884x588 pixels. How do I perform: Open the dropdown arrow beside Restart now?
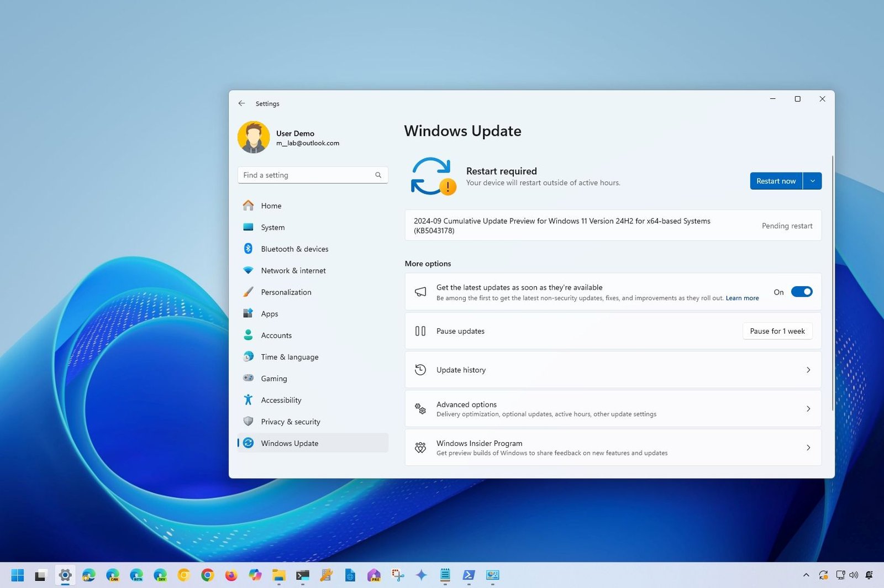[812, 181]
